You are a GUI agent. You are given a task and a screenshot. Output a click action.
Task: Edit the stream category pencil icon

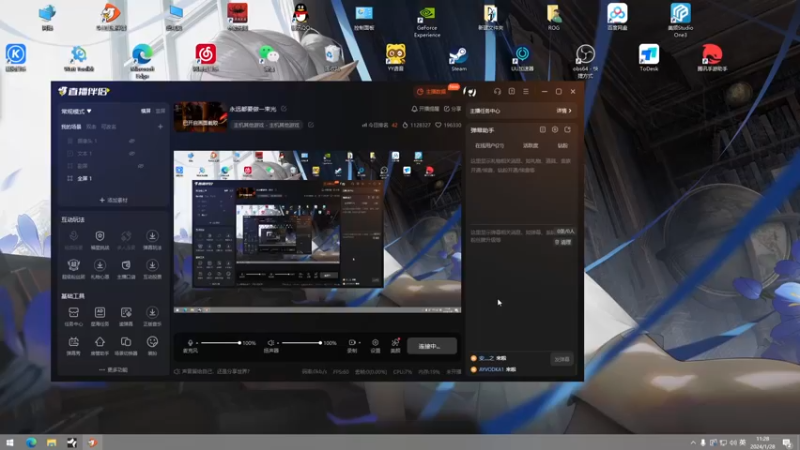[311, 124]
